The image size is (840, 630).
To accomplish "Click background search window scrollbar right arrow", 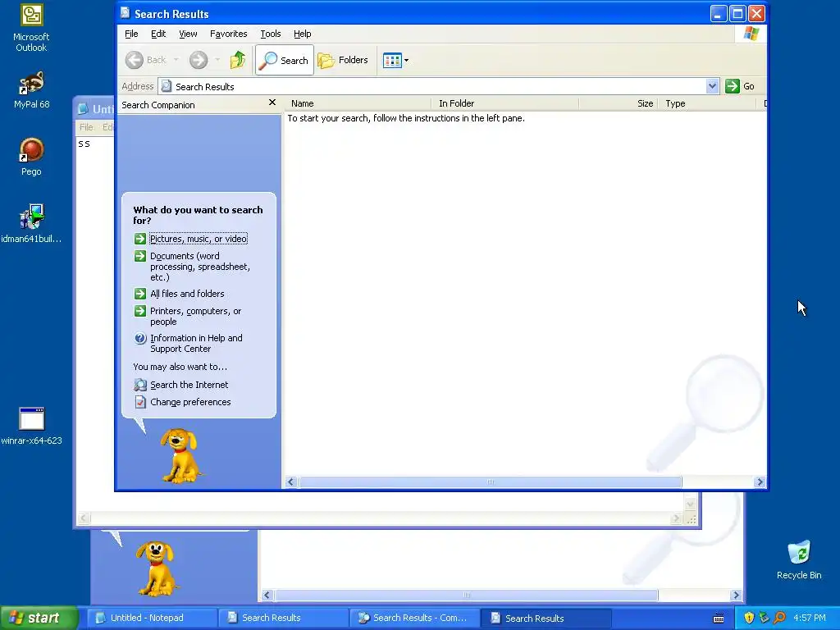I will 736,595.
